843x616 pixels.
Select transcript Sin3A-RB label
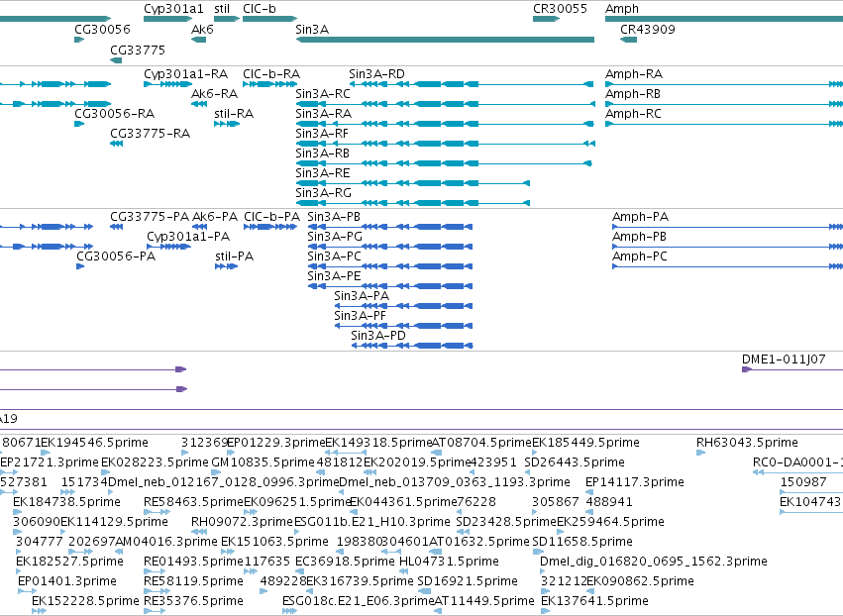point(323,154)
